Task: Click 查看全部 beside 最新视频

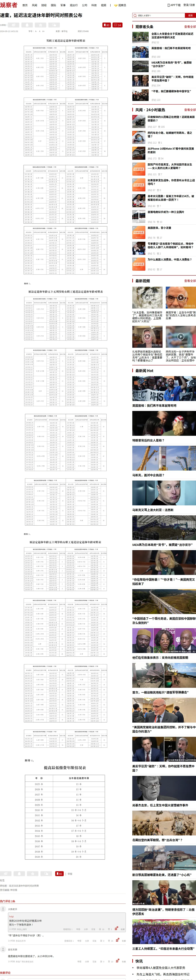Action: [190, 281]
